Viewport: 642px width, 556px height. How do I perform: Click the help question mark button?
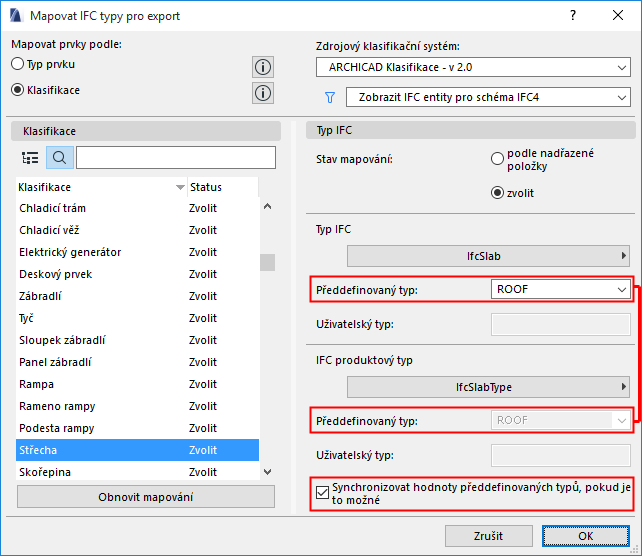tap(573, 16)
